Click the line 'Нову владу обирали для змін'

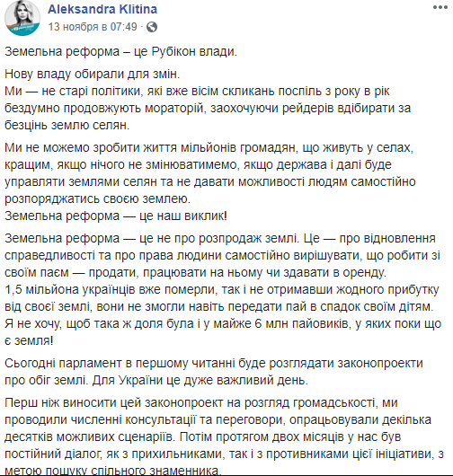93,74
